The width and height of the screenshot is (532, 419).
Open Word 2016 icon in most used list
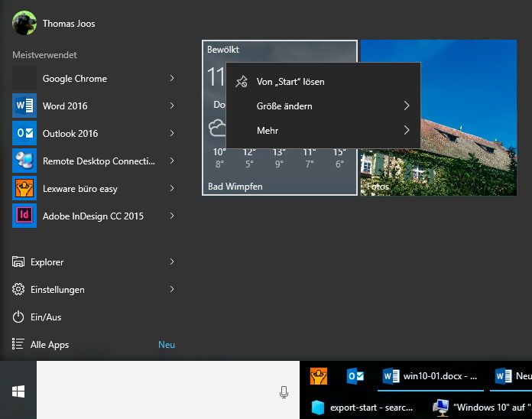click(24, 106)
